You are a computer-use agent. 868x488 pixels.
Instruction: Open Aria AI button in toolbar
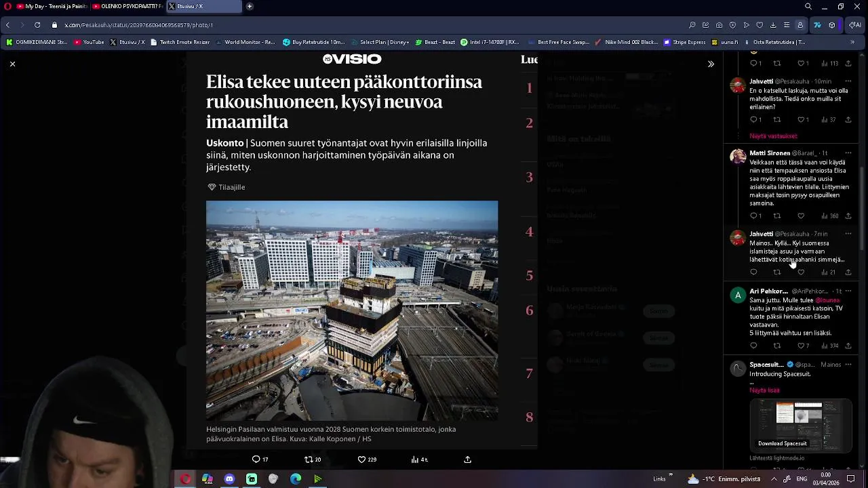click(x=855, y=25)
